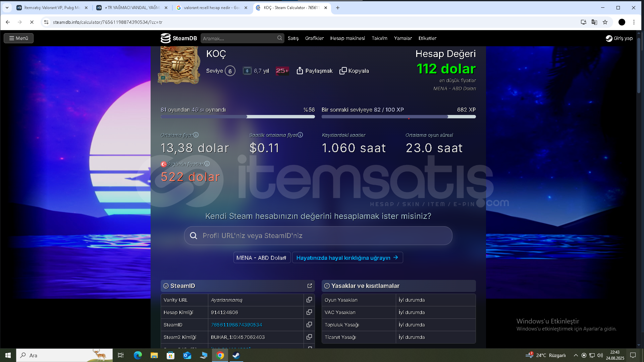
Task: Open the Grafikler menu item
Action: [x=314, y=38]
